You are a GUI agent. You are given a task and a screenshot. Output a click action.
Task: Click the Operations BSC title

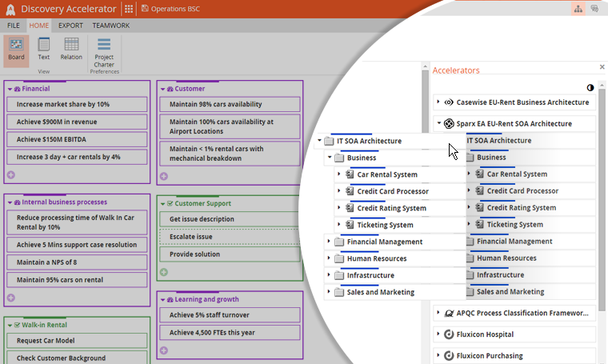click(x=175, y=9)
